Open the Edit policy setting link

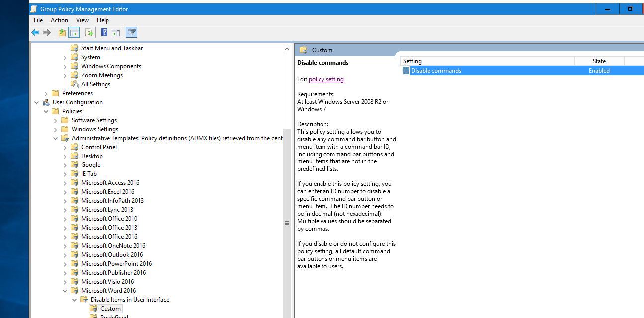pyautogui.click(x=326, y=79)
